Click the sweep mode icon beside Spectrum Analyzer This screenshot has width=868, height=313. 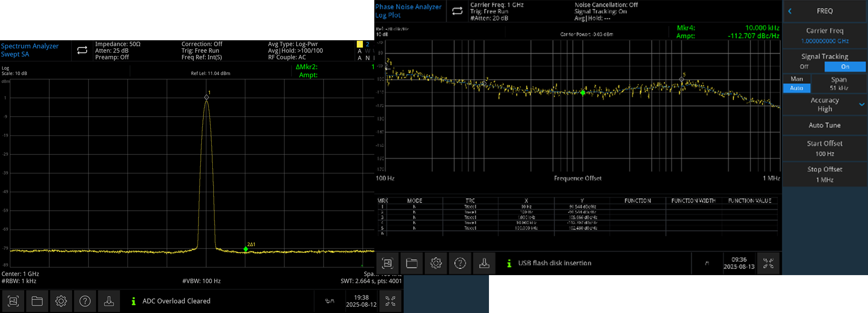click(x=82, y=50)
